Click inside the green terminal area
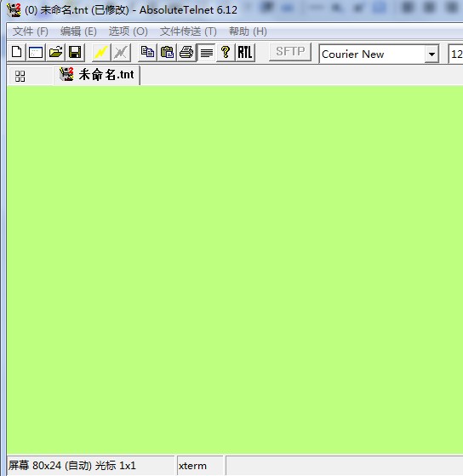Image resolution: width=463 pixels, height=476 pixels. click(235, 270)
